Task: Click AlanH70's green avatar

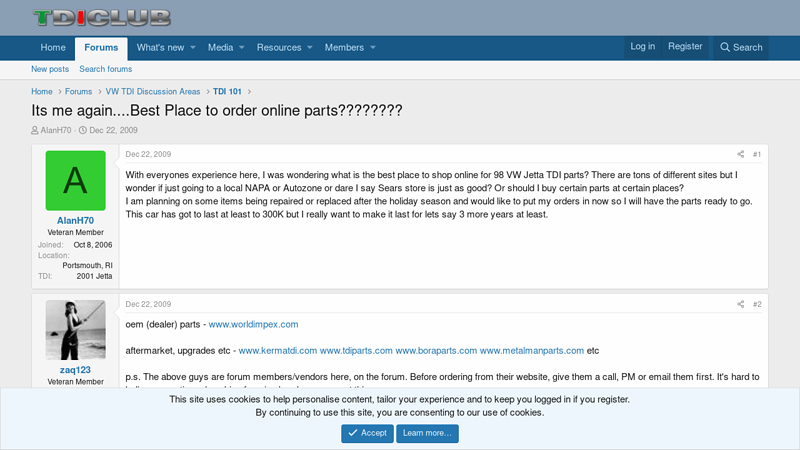Action: [76, 181]
